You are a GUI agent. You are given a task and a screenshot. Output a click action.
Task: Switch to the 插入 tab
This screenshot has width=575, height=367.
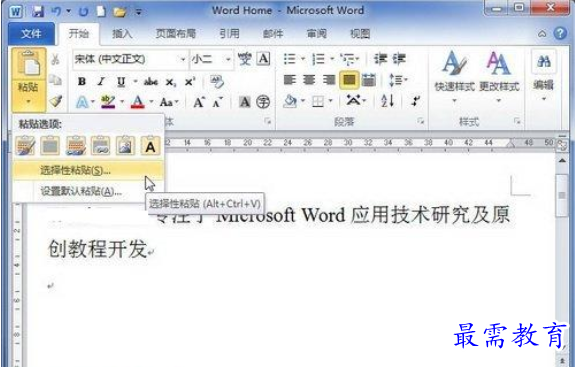[122, 34]
